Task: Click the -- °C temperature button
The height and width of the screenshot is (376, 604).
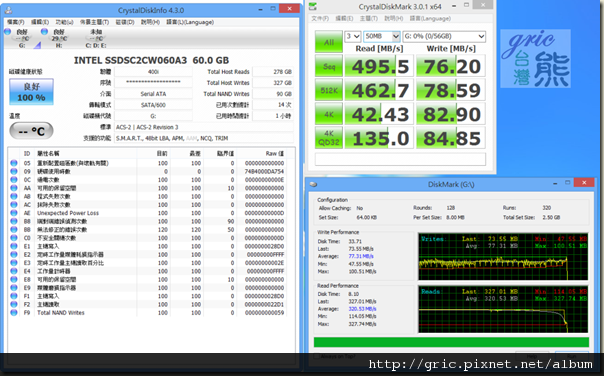Action: [31, 131]
